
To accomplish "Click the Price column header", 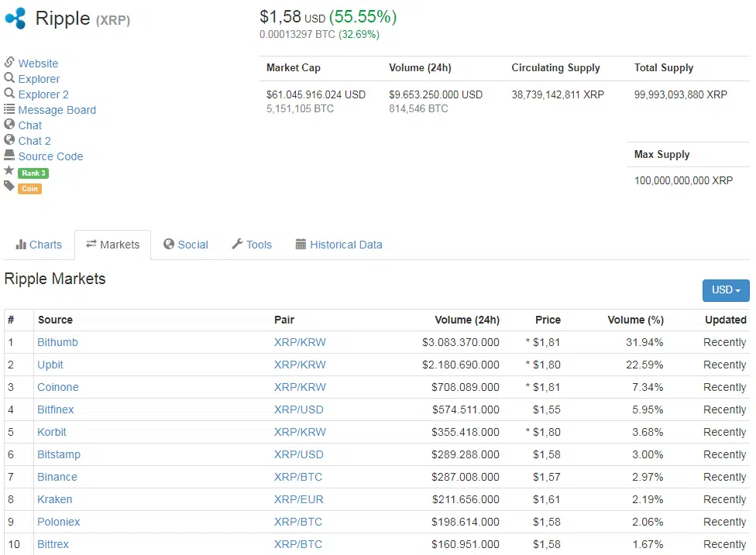I will 548,320.
